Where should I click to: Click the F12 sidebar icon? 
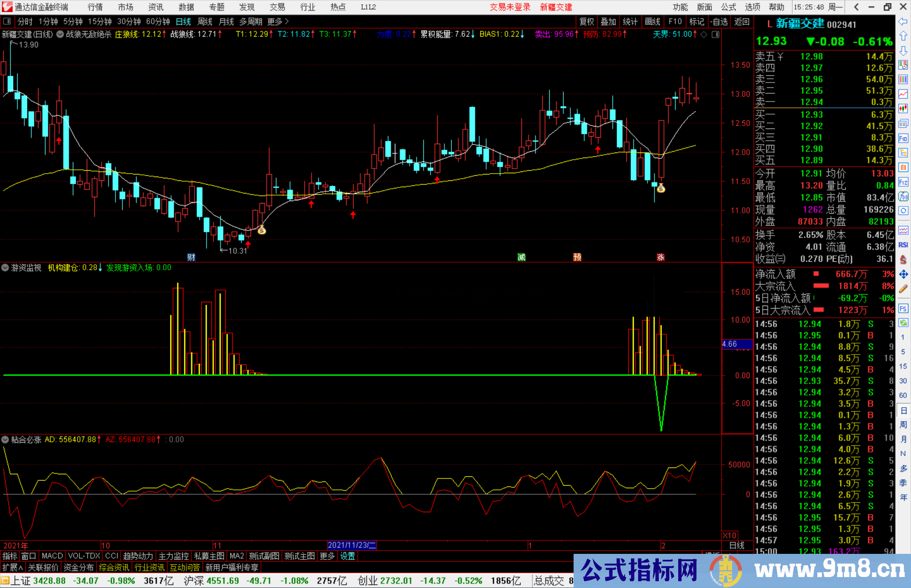903,182
